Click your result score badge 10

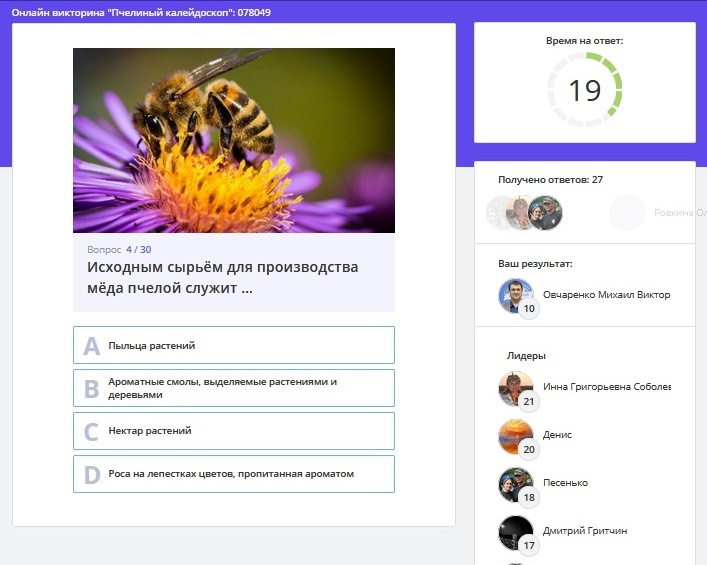[x=529, y=310]
